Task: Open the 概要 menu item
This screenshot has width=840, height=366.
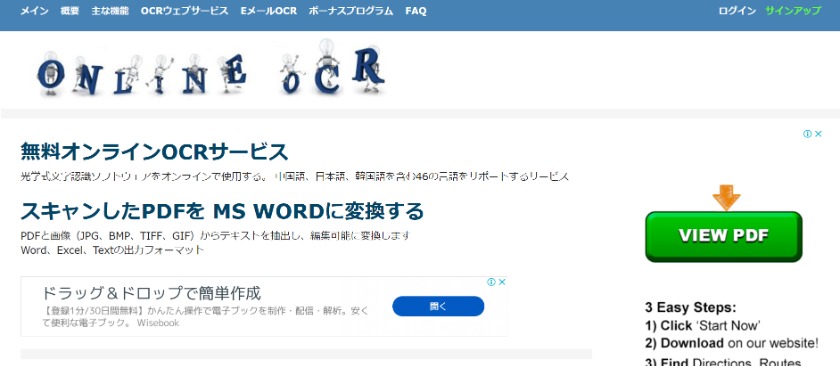Action: coord(70,11)
